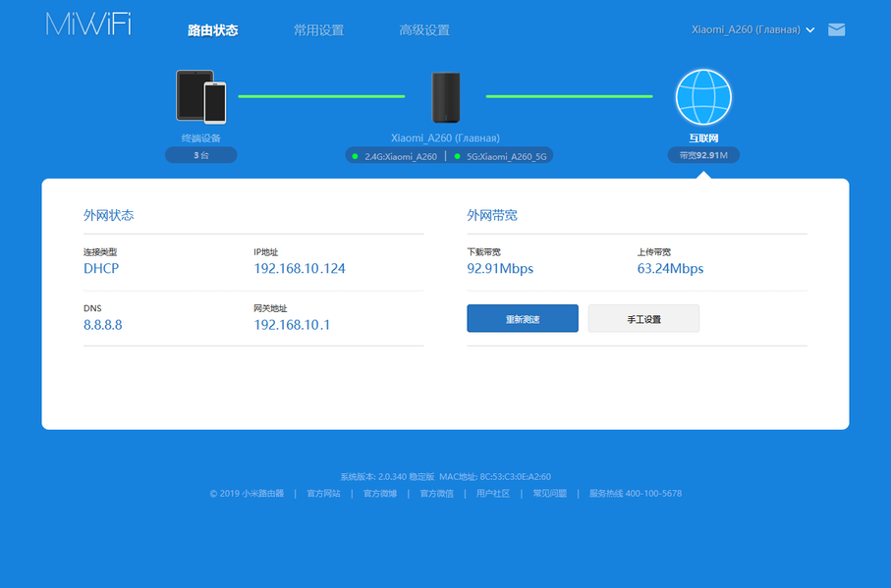
Task: Click the DNS value 8.8.8.8
Action: 103,325
